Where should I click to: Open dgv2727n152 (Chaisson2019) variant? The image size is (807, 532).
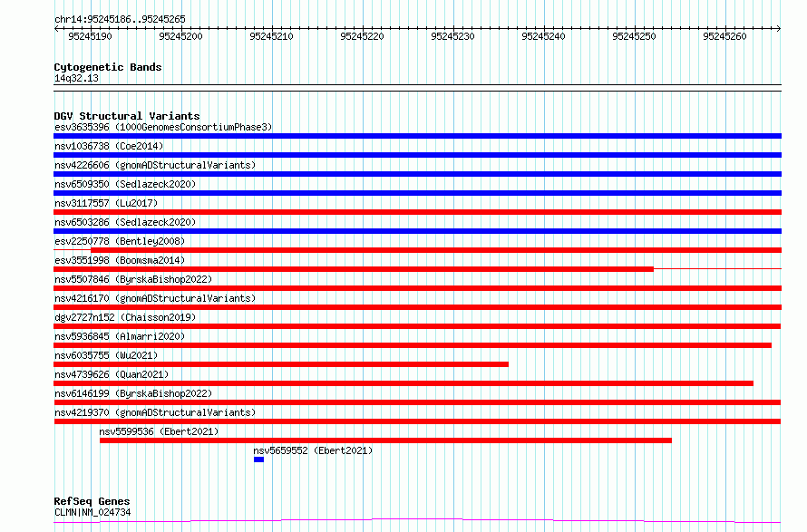click(x=125, y=317)
